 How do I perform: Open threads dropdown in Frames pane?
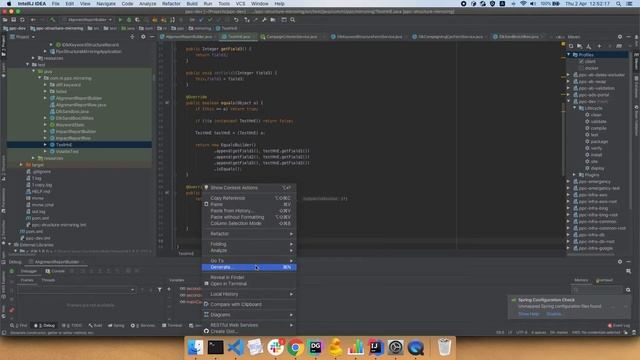point(76,289)
